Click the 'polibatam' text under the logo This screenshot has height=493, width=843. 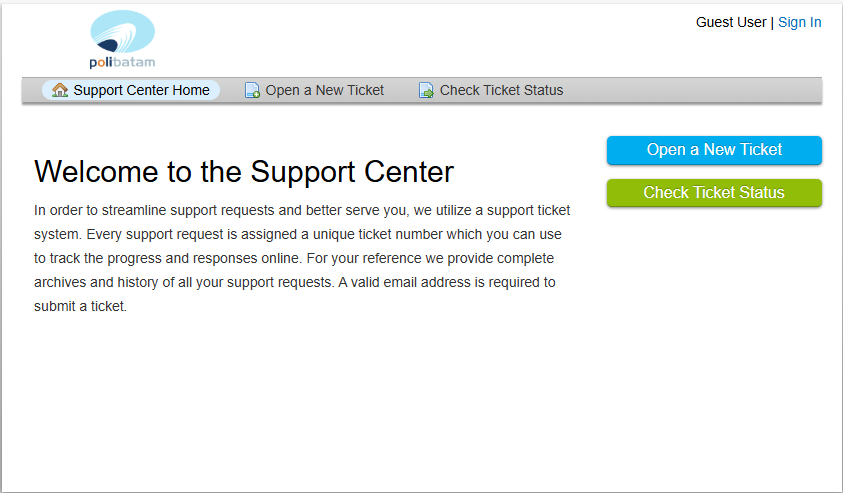click(122, 62)
